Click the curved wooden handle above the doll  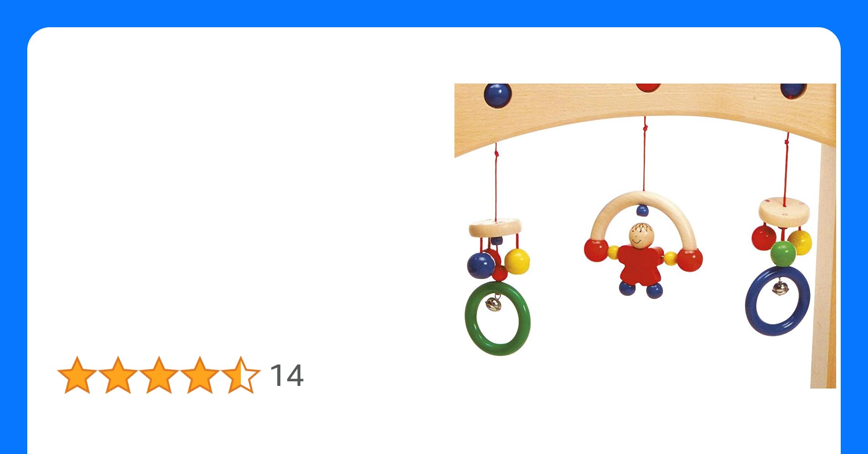tap(643, 218)
